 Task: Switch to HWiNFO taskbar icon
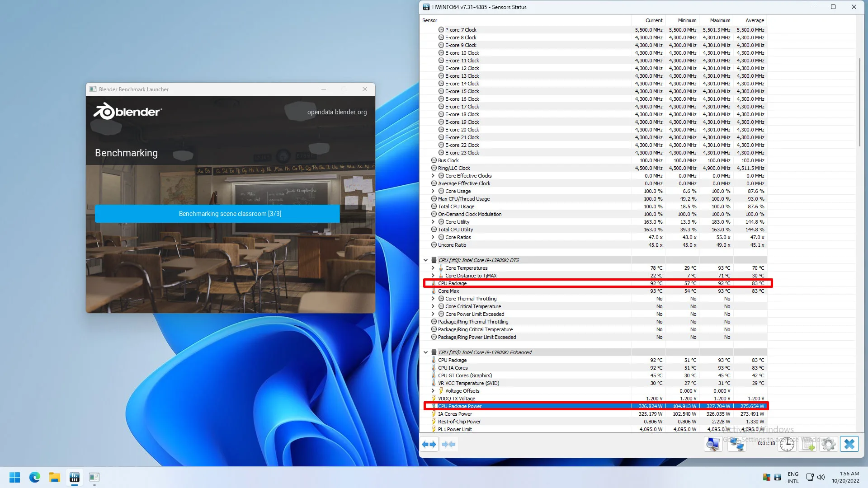[x=75, y=477]
